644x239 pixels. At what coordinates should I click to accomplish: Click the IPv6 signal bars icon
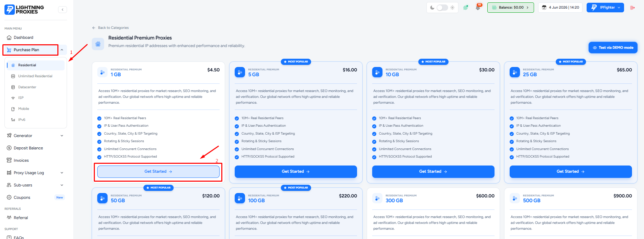click(x=13, y=120)
